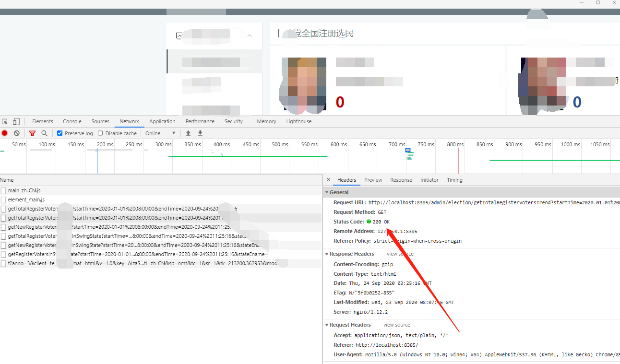Open the Online throttling dropdown
The width and height of the screenshot is (620, 364).
(161, 133)
